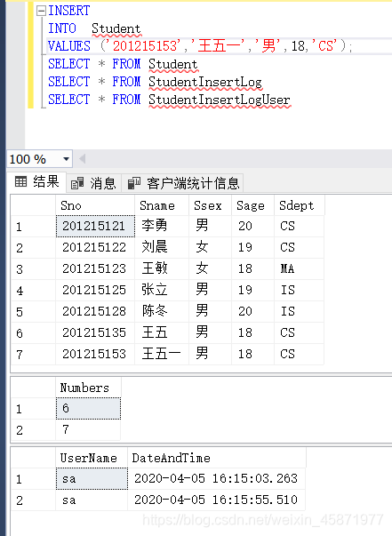This screenshot has width=392, height=536.
Task: Click the DateAndTime column header
Action: pyautogui.click(x=217, y=458)
